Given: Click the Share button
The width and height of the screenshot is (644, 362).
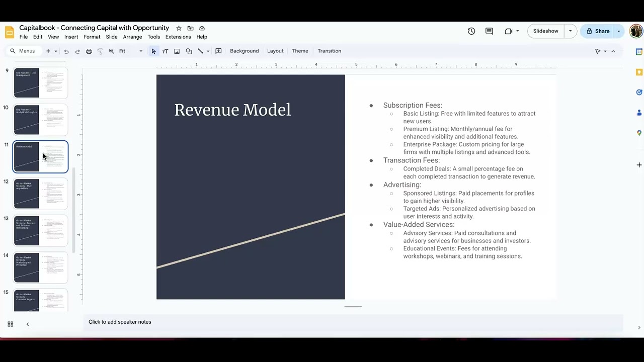Looking at the screenshot, I should tap(598, 31).
